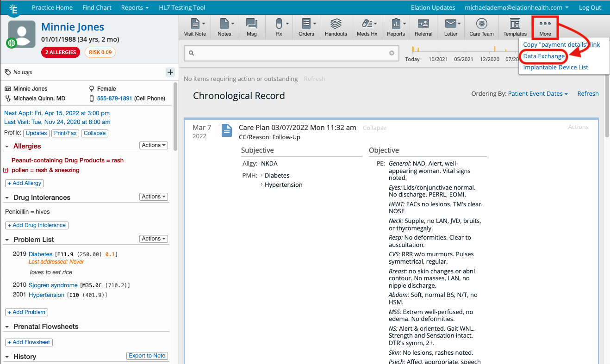The width and height of the screenshot is (610, 364).
Task: Click the 10/2021 timeline marker
Action: (438, 59)
